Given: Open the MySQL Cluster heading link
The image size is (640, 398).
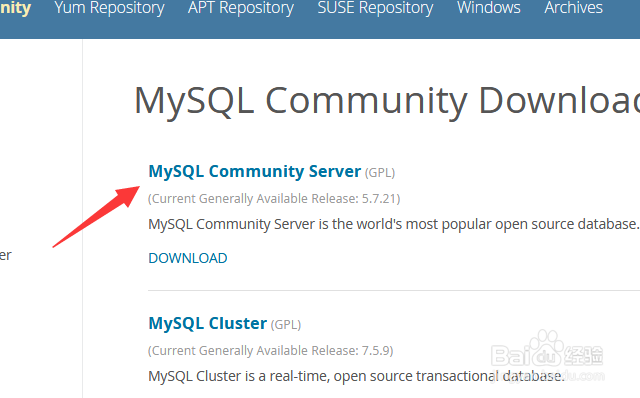Looking at the screenshot, I should [x=207, y=323].
